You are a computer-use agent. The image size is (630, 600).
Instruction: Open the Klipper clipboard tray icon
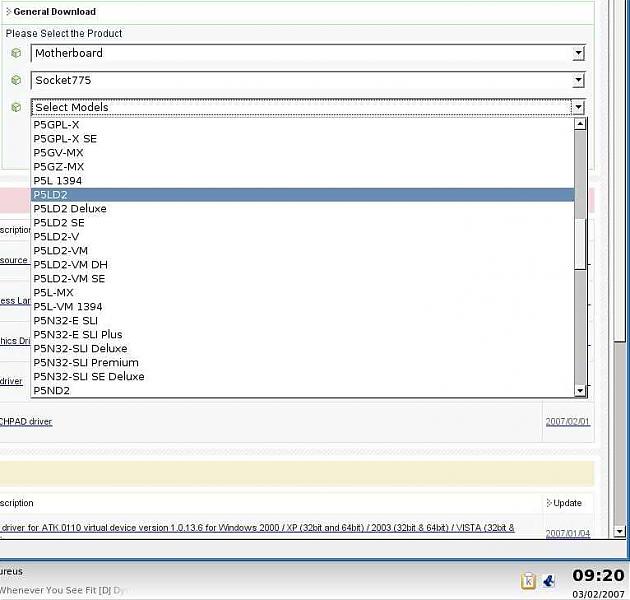coord(528,581)
